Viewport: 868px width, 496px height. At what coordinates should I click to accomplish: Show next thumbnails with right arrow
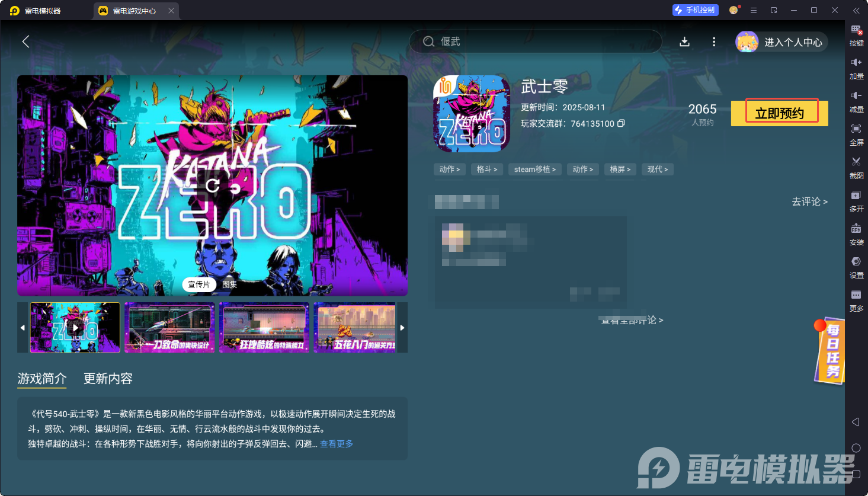[x=402, y=328]
